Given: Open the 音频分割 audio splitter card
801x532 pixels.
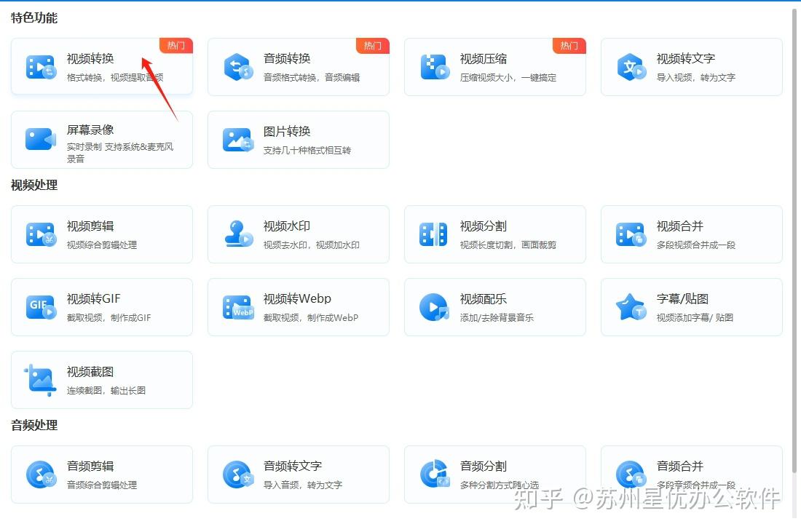Looking at the screenshot, I should coord(495,474).
